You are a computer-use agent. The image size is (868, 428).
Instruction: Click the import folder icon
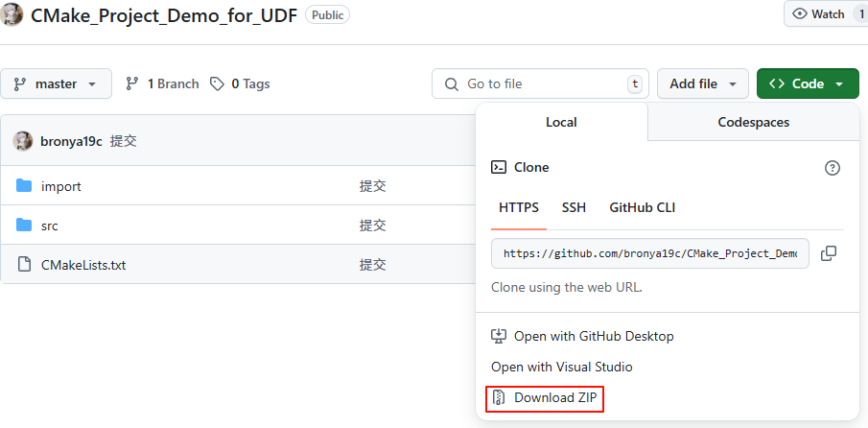click(x=24, y=186)
